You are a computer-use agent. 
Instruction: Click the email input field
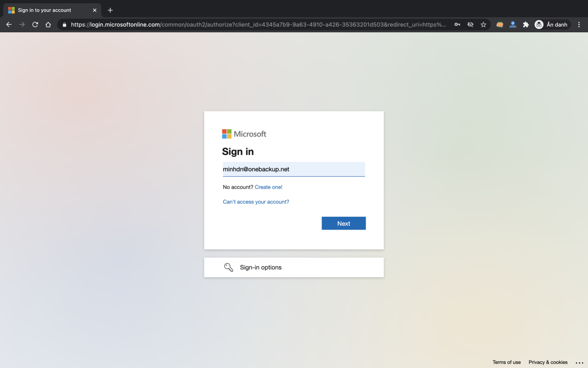pyautogui.click(x=294, y=169)
